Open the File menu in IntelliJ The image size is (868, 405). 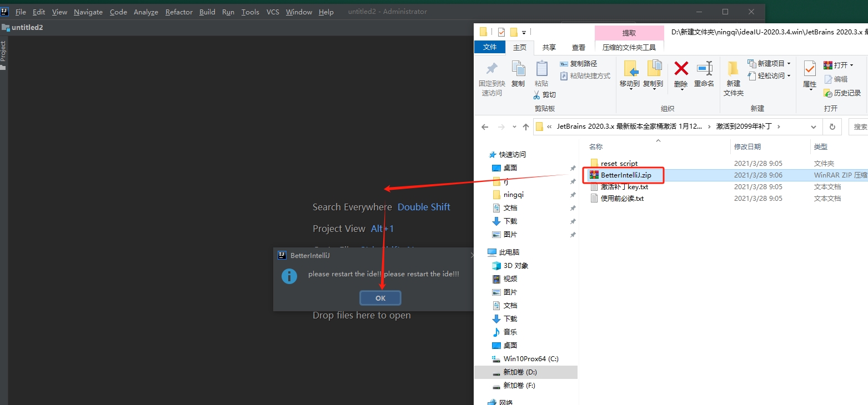tap(21, 12)
